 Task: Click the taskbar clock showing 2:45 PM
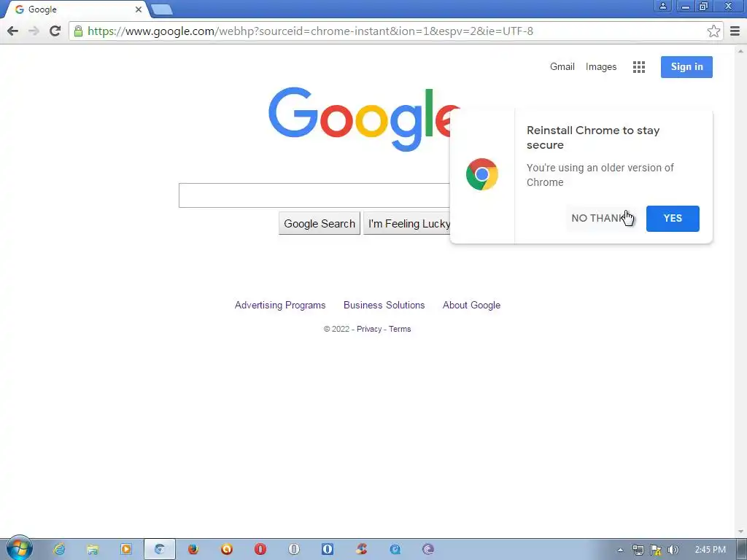(x=710, y=550)
